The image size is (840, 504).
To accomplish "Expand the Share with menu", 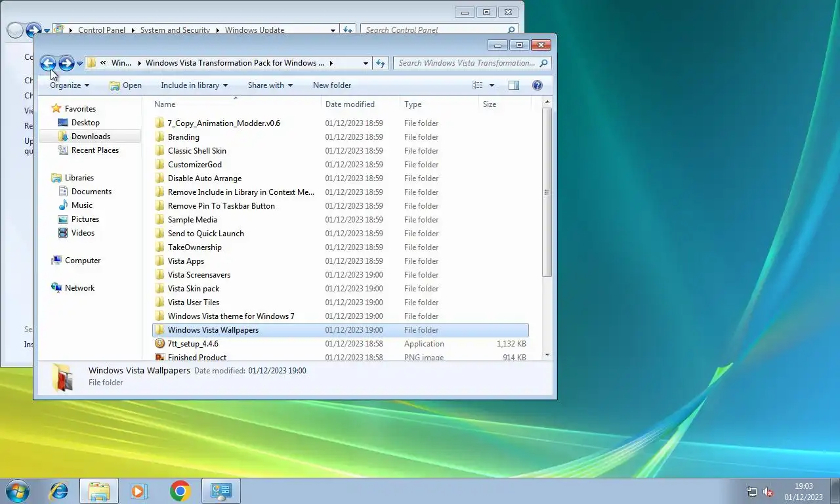I will tap(270, 85).
